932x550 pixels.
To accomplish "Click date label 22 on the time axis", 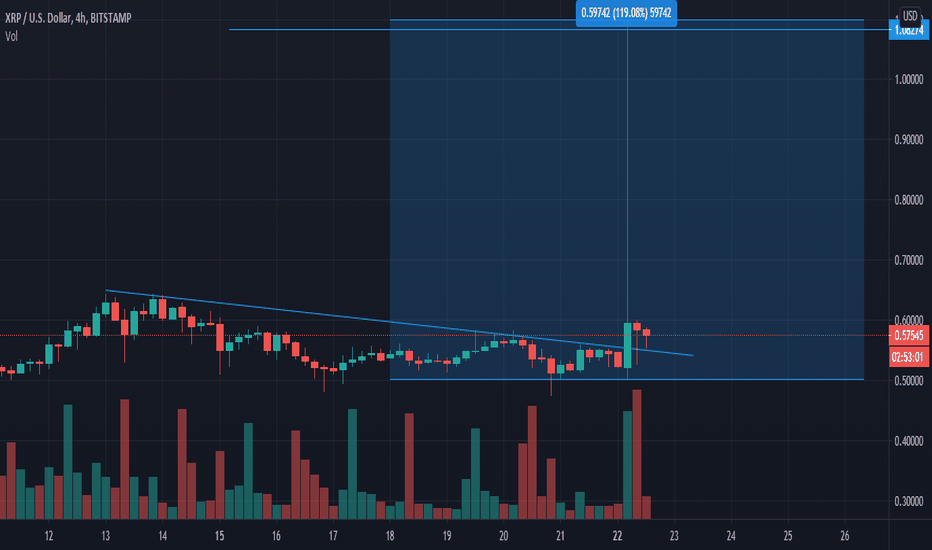I will pos(617,536).
